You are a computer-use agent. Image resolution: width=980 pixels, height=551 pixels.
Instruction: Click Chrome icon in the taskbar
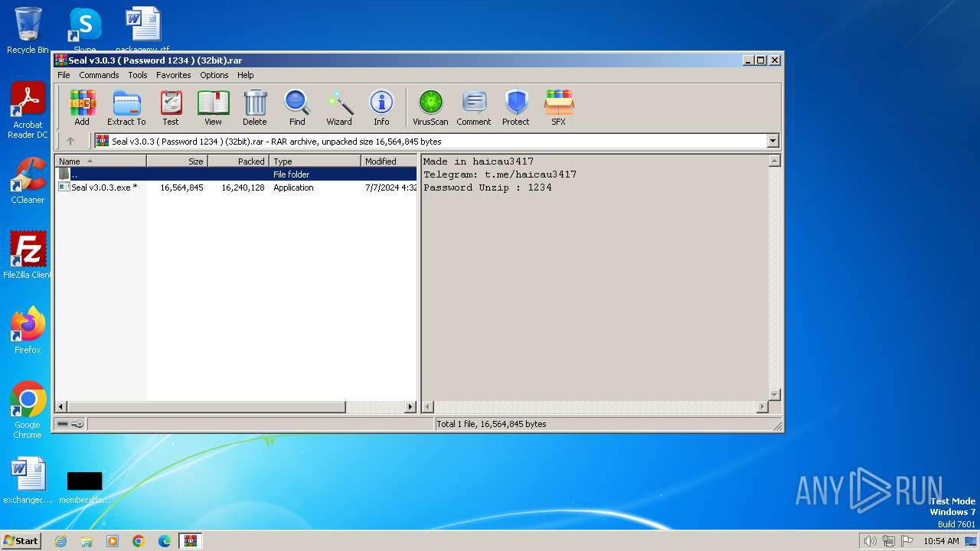139,541
